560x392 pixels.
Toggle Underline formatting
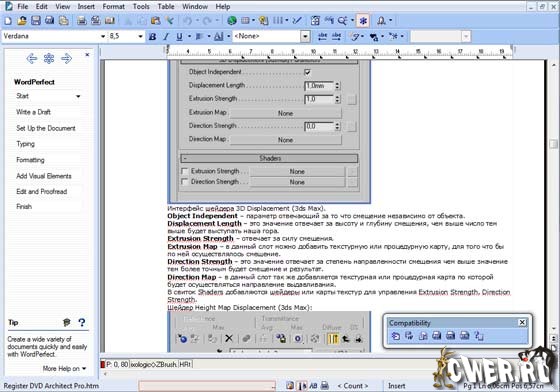pos(179,36)
